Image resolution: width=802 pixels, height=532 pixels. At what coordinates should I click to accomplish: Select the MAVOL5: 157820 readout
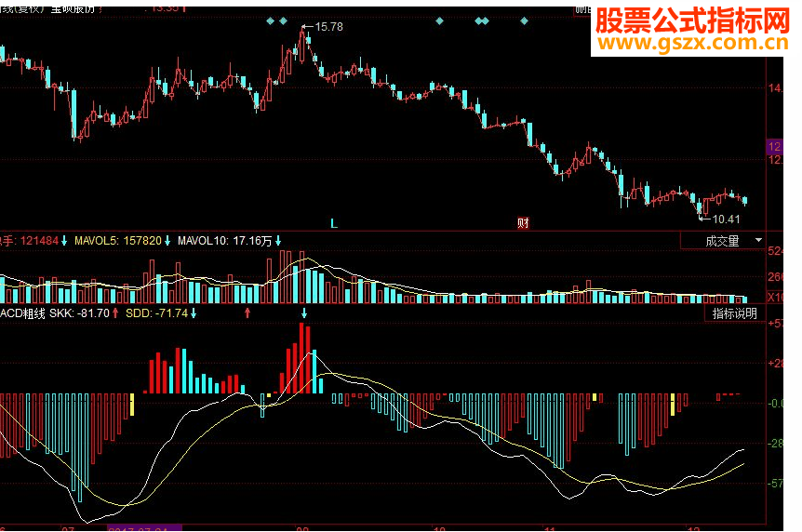[118, 240]
